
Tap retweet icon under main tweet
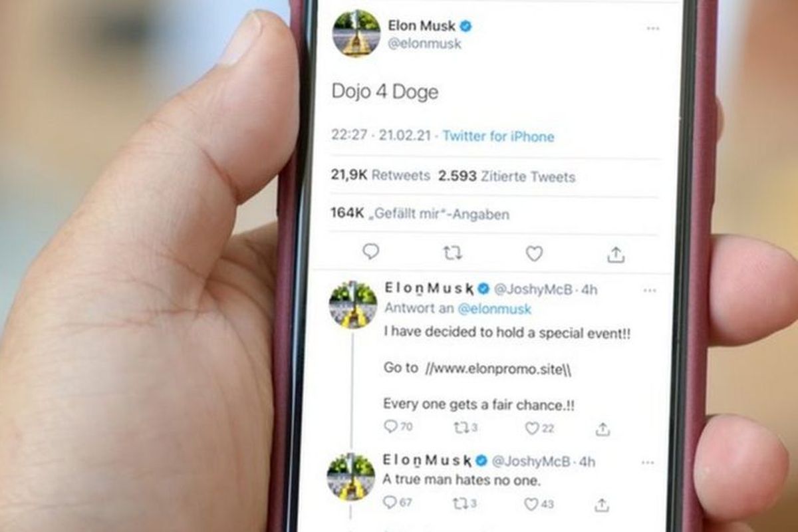[x=452, y=253]
